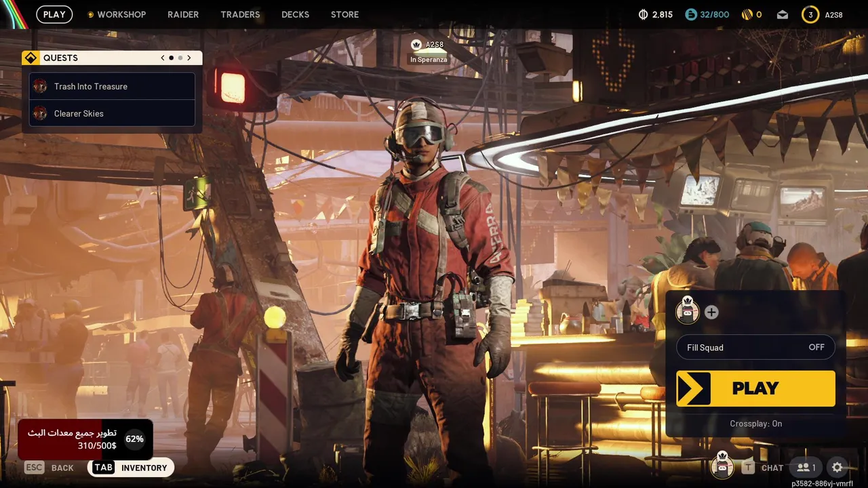
Task: Click the TAB key icon
Action: [x=103, y=468]
